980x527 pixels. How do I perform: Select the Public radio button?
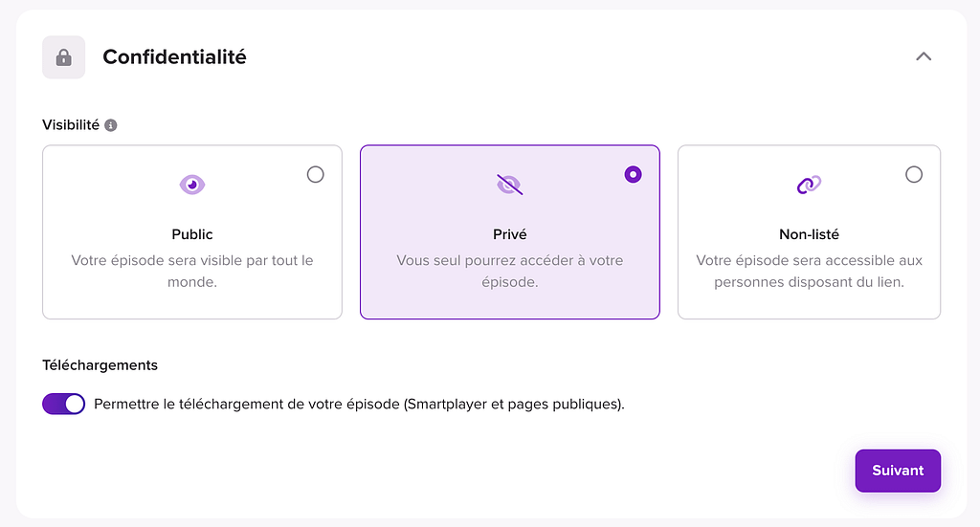coord(316,174)
